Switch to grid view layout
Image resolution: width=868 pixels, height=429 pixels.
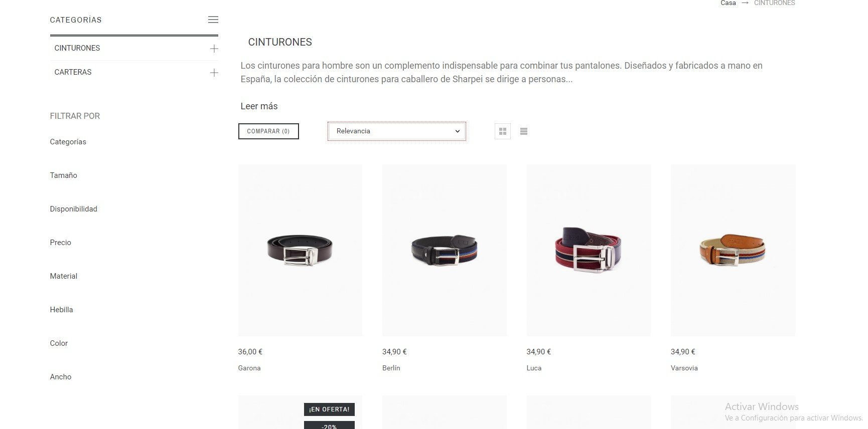click(x=503, y=131)
